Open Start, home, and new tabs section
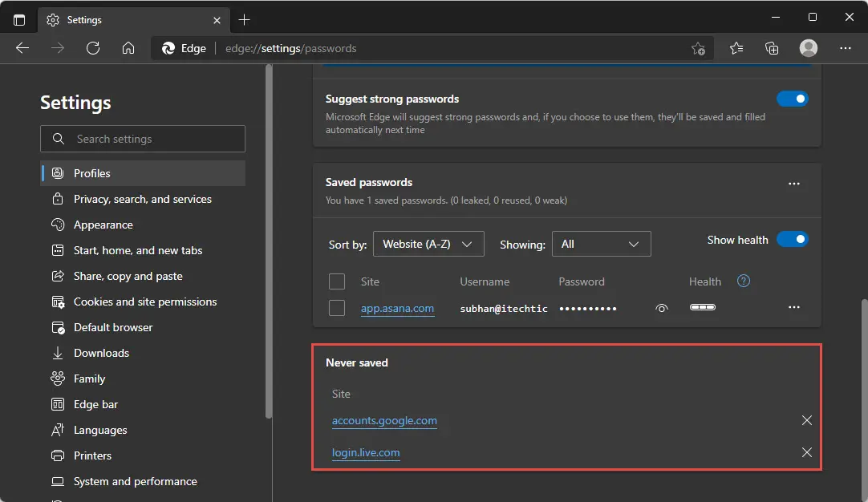The width and height of the screenshot is (868, 502). tap(143, 250)
